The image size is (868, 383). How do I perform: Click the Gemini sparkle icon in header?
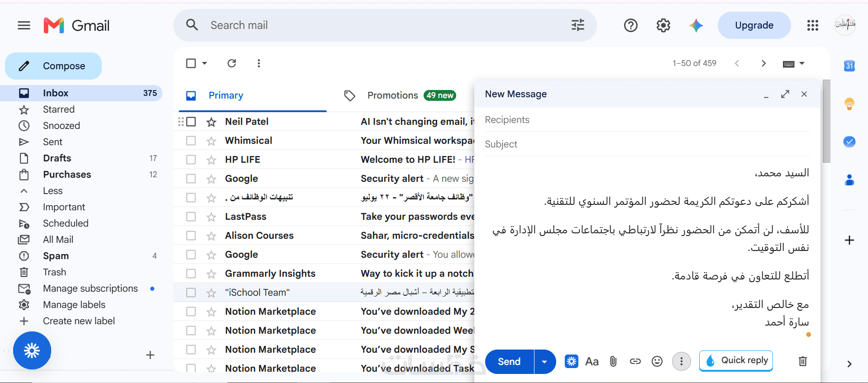tap(696, 25)
